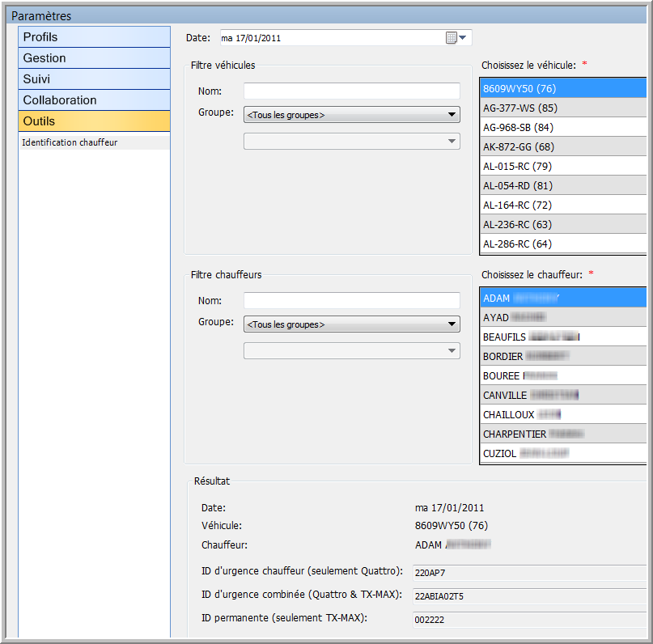Open the Collaboration section

[94, 100]
